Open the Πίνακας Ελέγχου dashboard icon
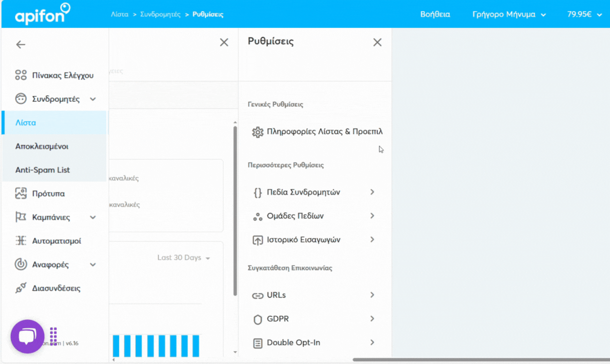The height and width of the screenshot is (364, 610). pos(20,75)
